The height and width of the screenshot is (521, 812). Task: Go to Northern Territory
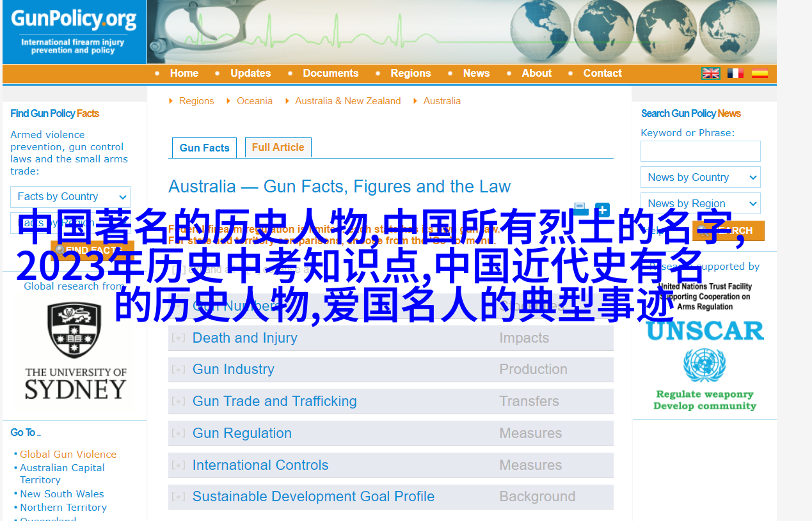pyautogui.click(x=63, y=508)
